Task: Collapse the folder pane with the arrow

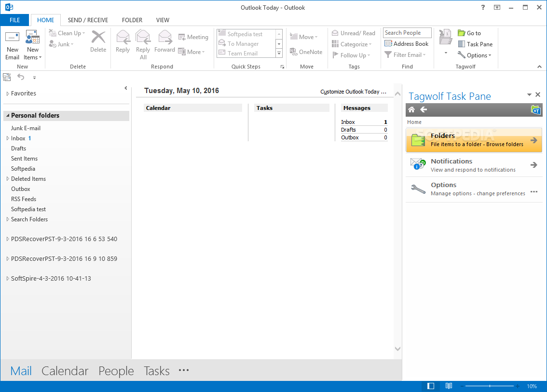Action: tap(126, 88)
